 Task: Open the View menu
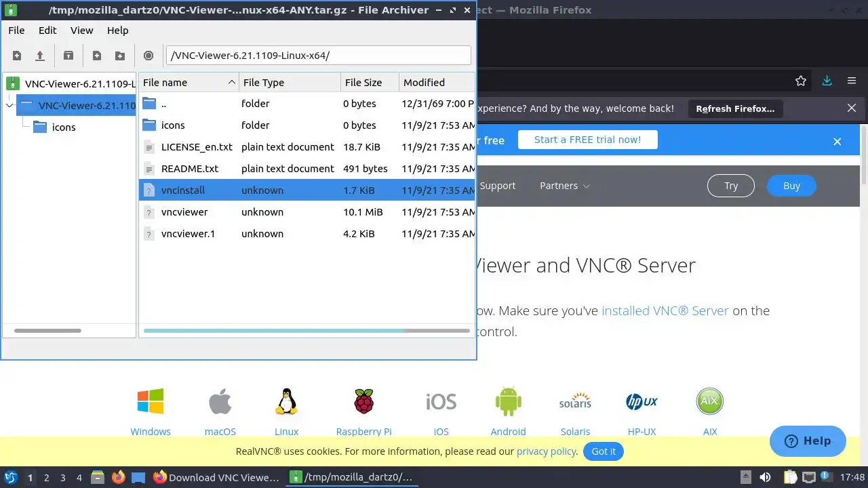coord(81,30)
